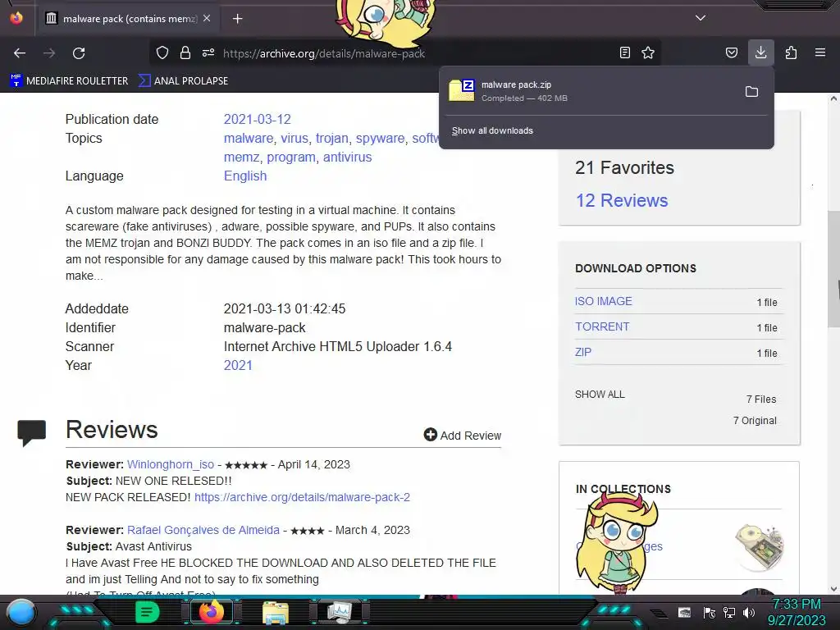The image size is (840, 630).
Task: Download the ZIP option
Action: coord(583,352)
